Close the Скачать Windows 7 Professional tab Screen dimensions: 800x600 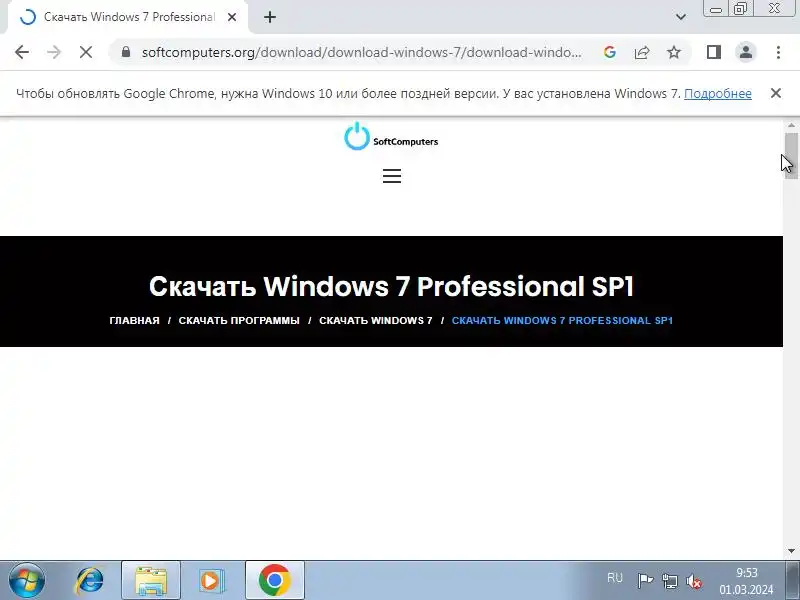point(232,17)
